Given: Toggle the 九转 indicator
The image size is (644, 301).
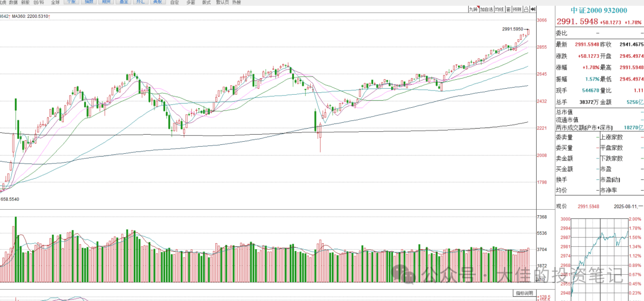Looking at the screenshot, I should 472,9.
